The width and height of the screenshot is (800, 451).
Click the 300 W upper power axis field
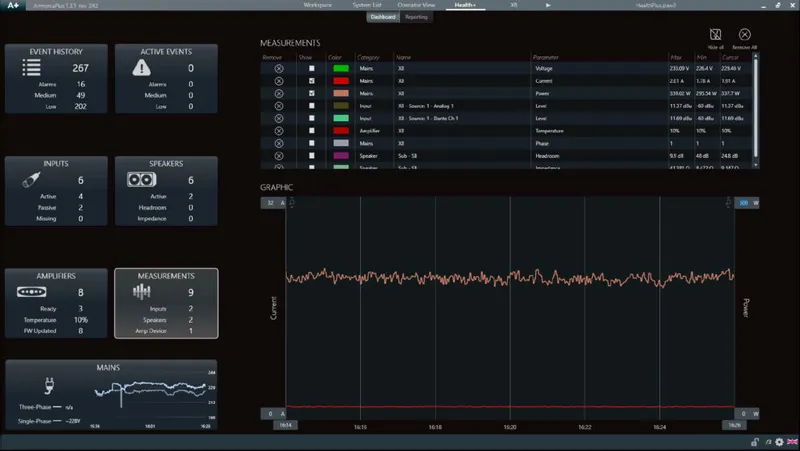[747, 203]
